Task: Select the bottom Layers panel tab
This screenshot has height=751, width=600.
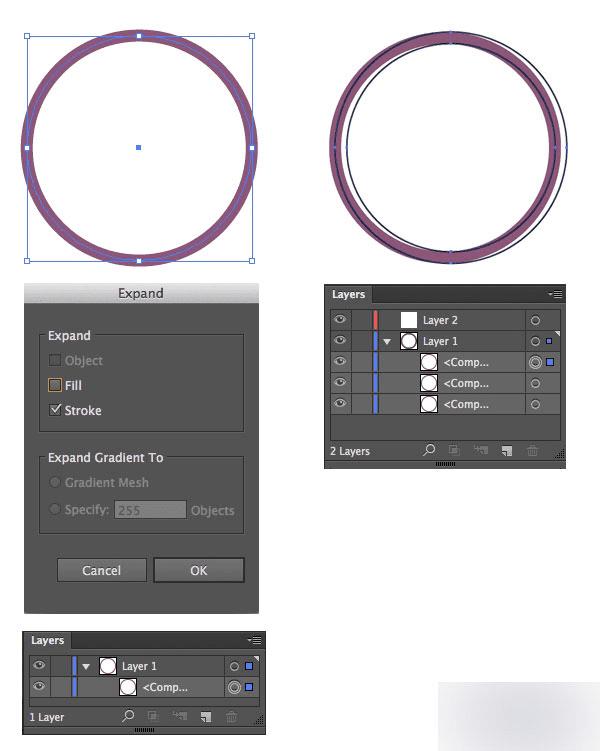Action: (47, 641)
